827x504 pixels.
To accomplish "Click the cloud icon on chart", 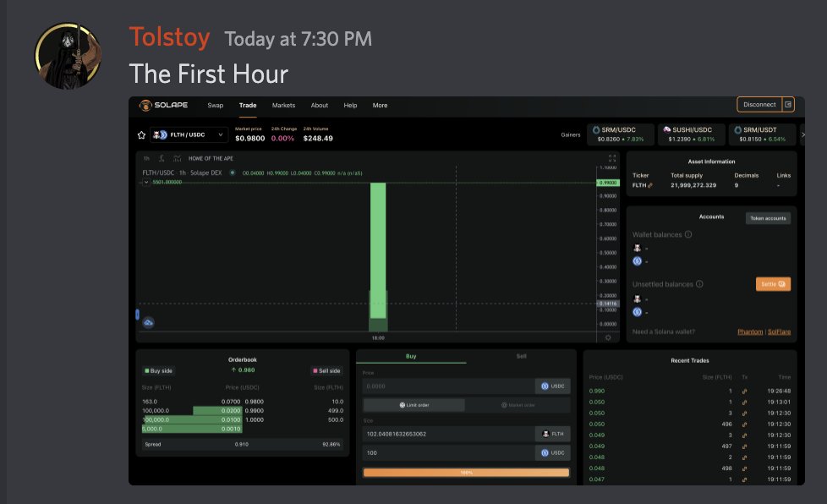I will click(149, 323).
